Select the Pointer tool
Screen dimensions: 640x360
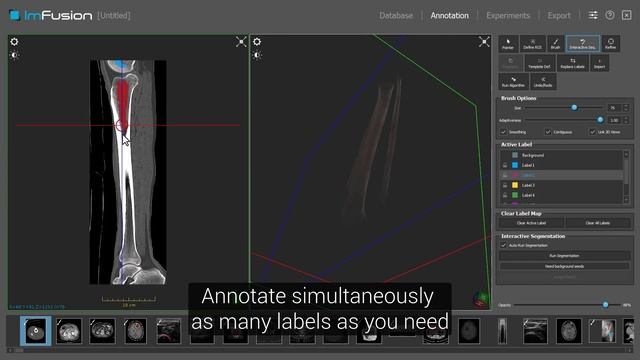pos(508,44)
